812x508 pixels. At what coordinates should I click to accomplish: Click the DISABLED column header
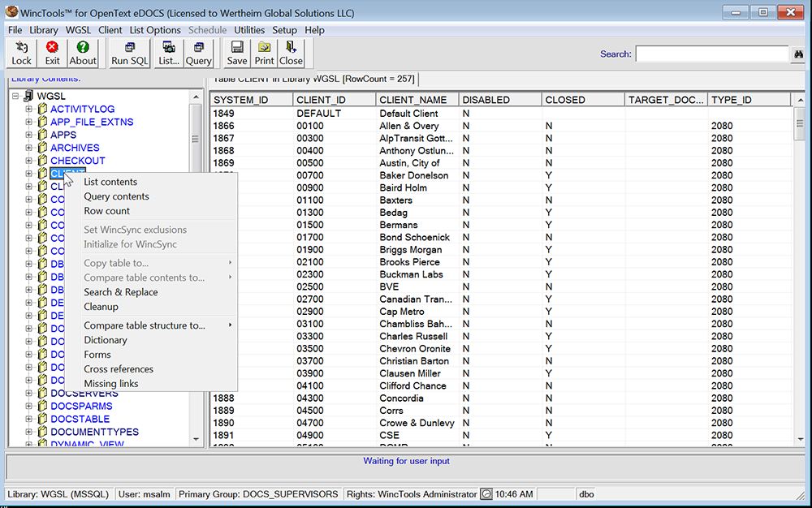(x=499, y=100)
